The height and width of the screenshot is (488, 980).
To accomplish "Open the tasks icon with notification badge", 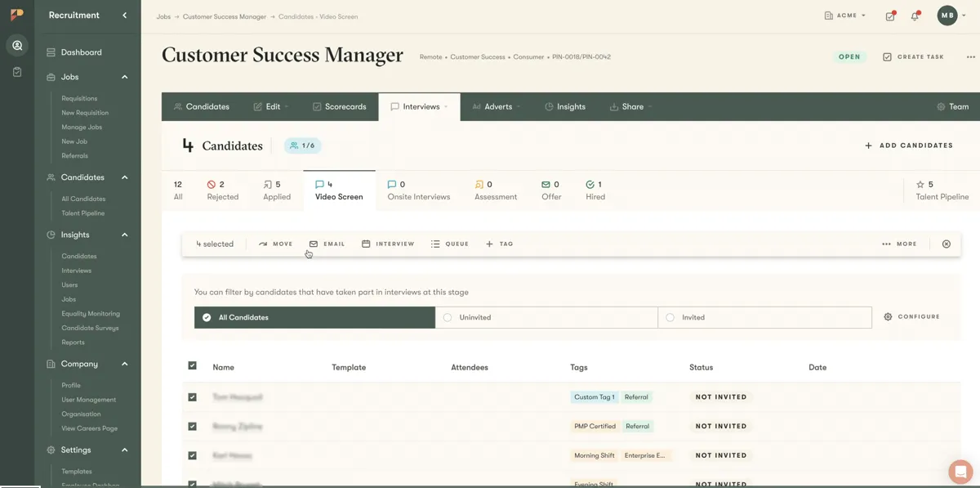I will (889, 16).
